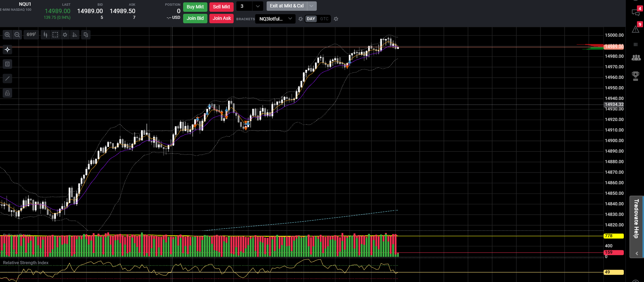Screen dimensions: 644x282
Task: Select DAY time-in-force
Action: pyautogui.click(x=311, y=19)
